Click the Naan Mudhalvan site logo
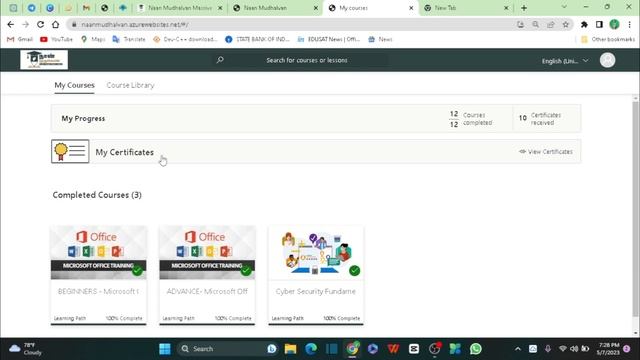 [44, 60]
